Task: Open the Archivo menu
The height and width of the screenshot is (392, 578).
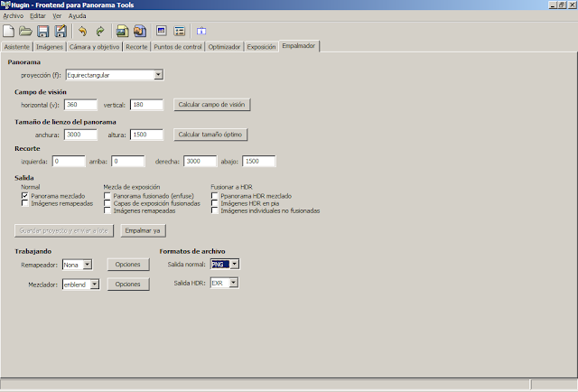Action: (14, 16)
